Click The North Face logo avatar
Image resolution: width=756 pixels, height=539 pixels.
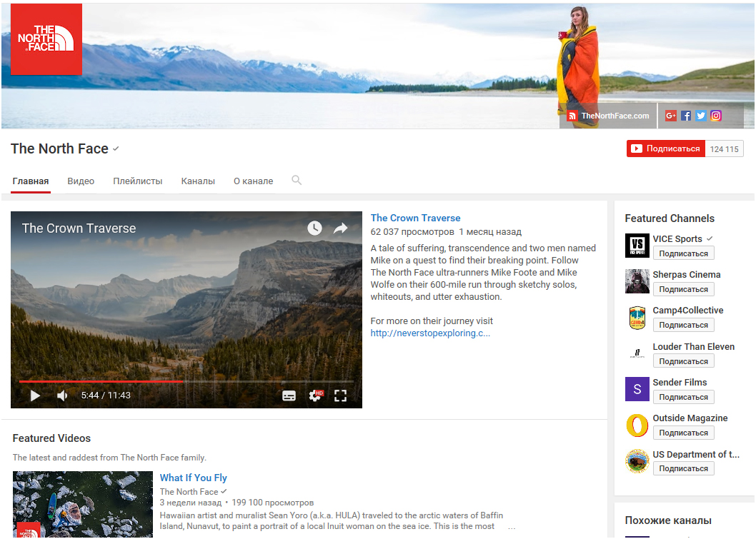46,39
